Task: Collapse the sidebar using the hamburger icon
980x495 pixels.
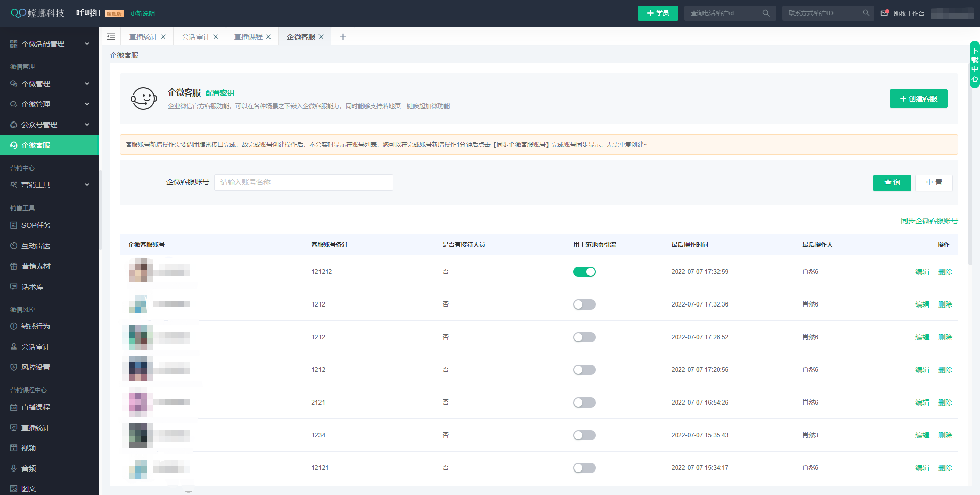Action: pyautogui.click(x=111, y=36)
